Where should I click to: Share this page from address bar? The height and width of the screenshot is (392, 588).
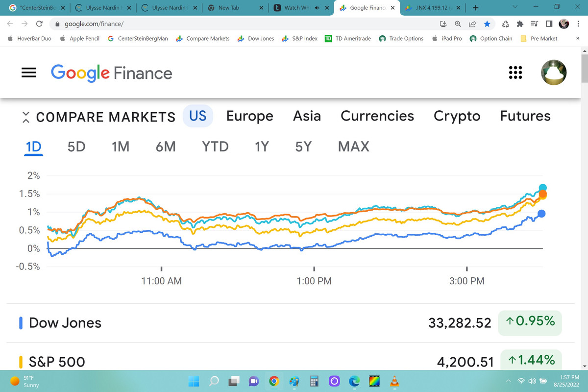coord(473,24)
